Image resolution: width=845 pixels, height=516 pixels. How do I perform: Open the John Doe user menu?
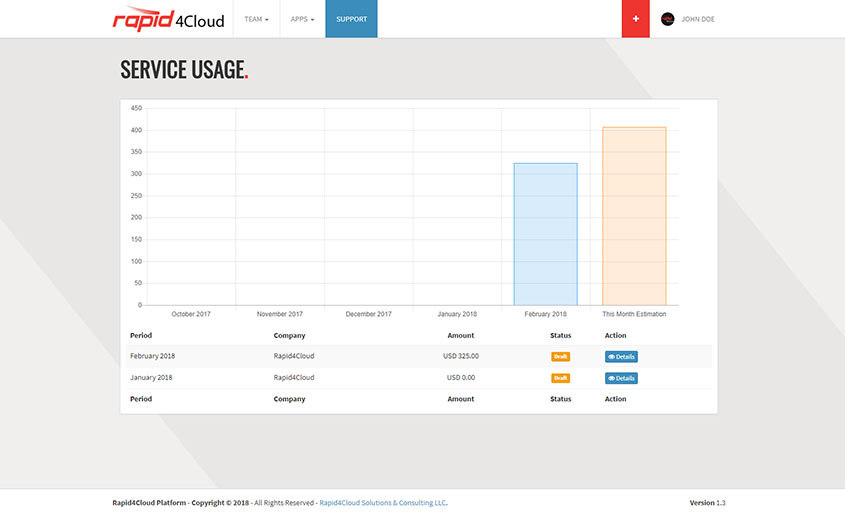pyautogui.click(x=697, y=19)
